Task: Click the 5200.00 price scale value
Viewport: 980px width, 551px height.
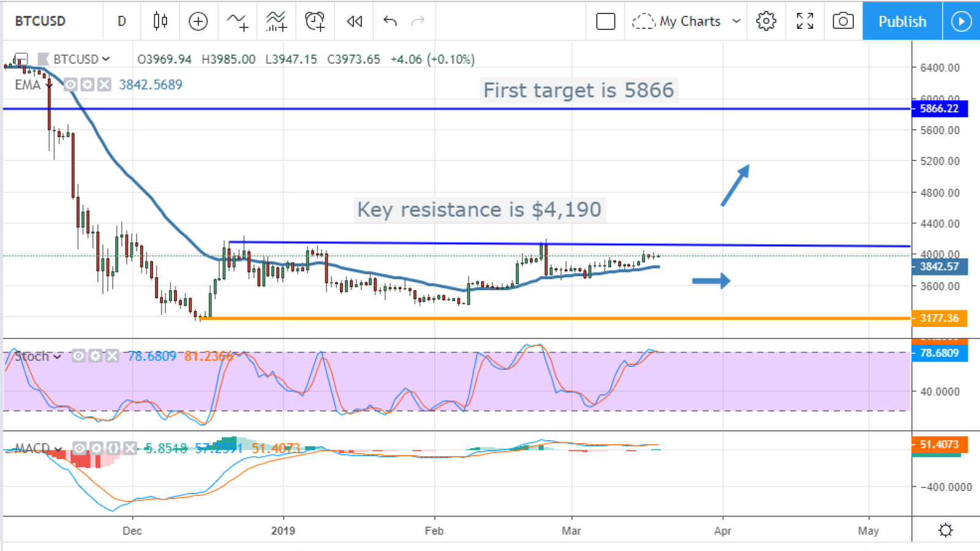Action: click(940, 161)
